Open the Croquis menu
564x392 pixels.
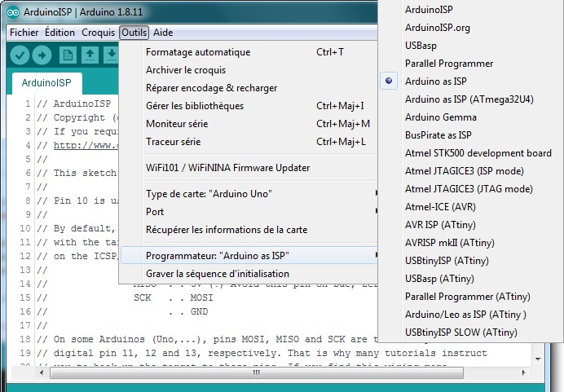[x=98, y=33]
